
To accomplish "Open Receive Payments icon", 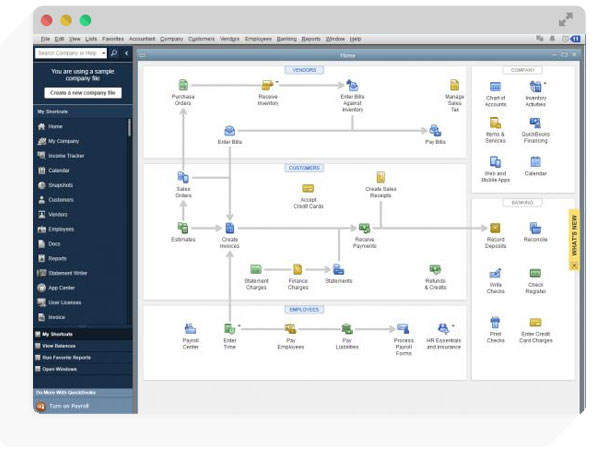I will [x=365, y=228].
